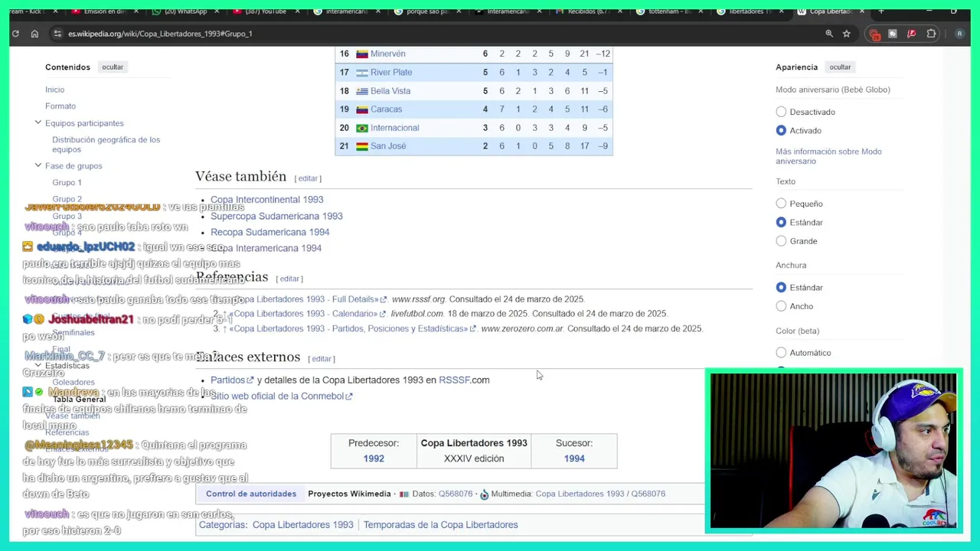Jump to Grupo 1 in contents
Image resolution: width=980 pixels, height=551 pixels.
pos(67,183)
